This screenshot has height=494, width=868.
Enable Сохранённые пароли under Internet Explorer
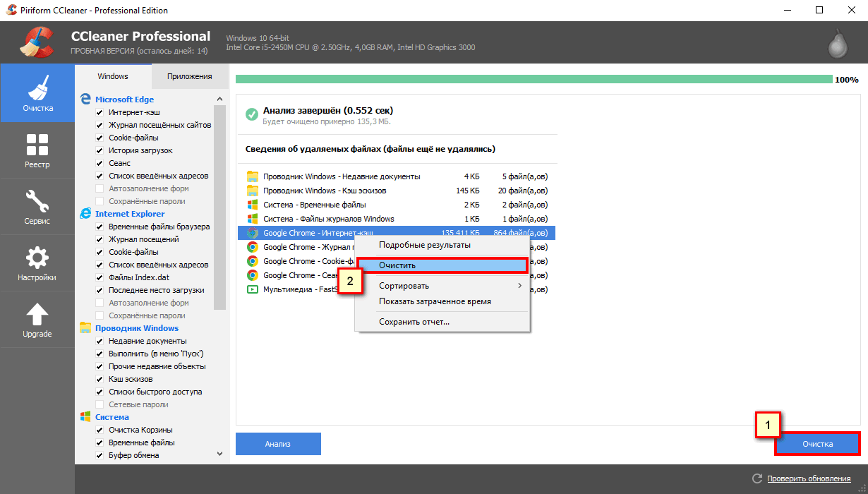[x=100, y=315]
